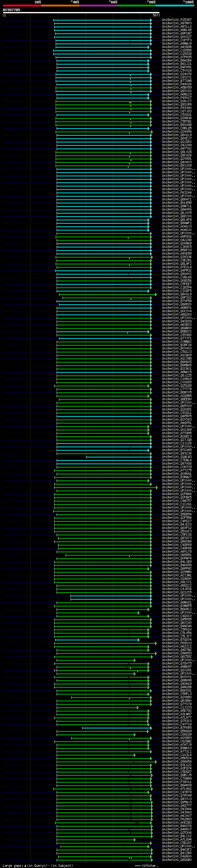
Task: Select hit label UniRef100_Q8AVP6
Action: tap(177, 210)
